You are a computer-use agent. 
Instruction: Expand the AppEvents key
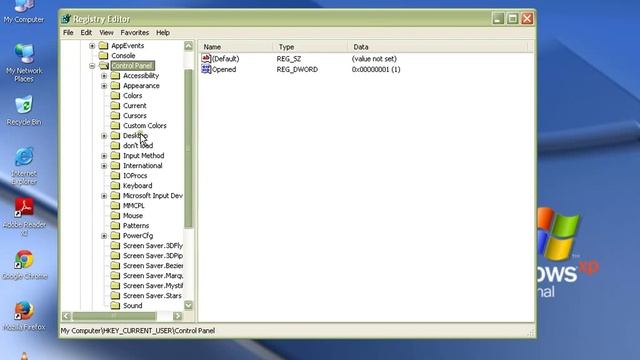tap(92, 46)
